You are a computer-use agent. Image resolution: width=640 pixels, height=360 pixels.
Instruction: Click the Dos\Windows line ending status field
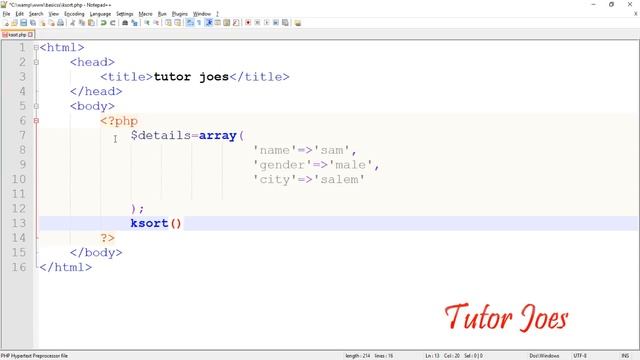(x=544, y=356)
